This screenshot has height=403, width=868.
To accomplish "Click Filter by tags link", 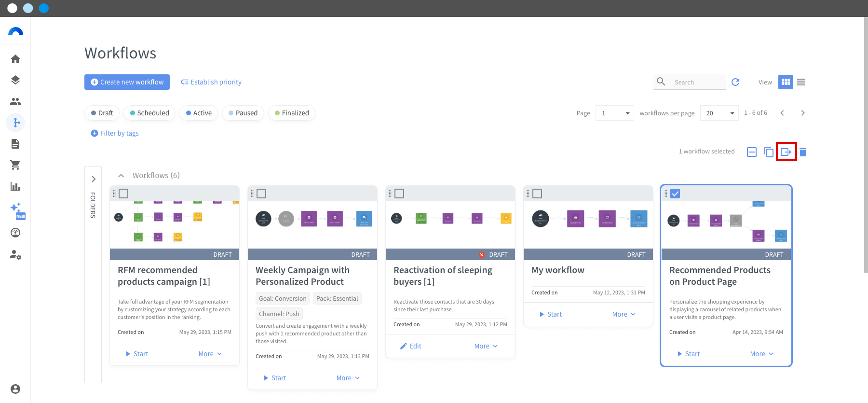I will click(115, 133).
